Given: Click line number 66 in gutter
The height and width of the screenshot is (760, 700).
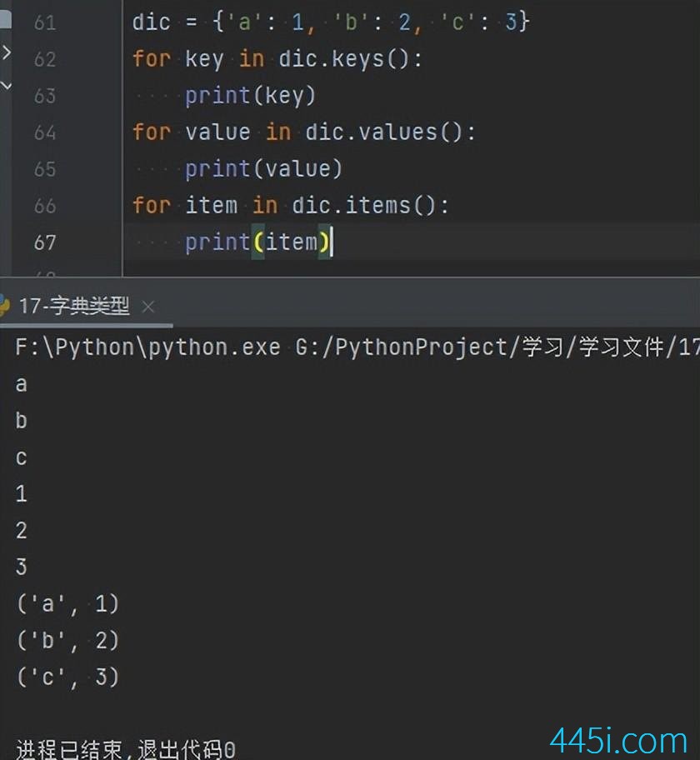Looking at the screenshot, I should (45, 206).
